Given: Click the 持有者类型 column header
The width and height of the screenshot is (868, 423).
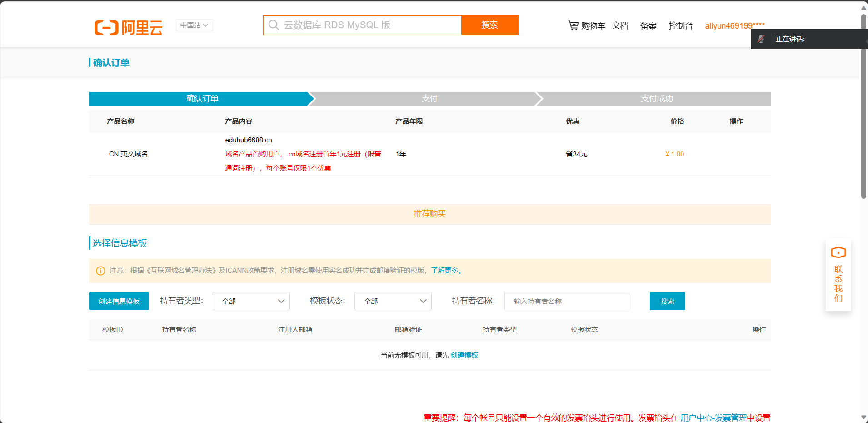Looking at the screenshot, I should (500, 330).
